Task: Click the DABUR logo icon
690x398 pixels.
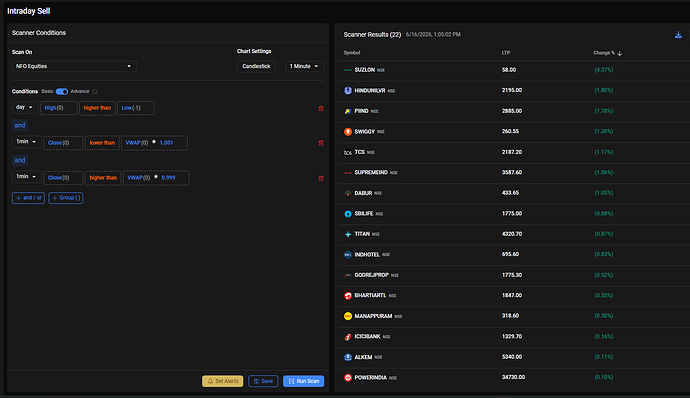Action: click(x=348, y=193)
